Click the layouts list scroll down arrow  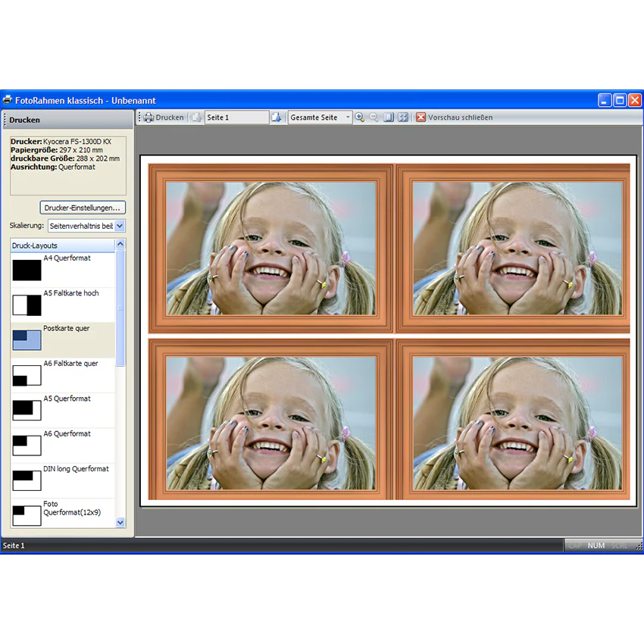[120, 523]
